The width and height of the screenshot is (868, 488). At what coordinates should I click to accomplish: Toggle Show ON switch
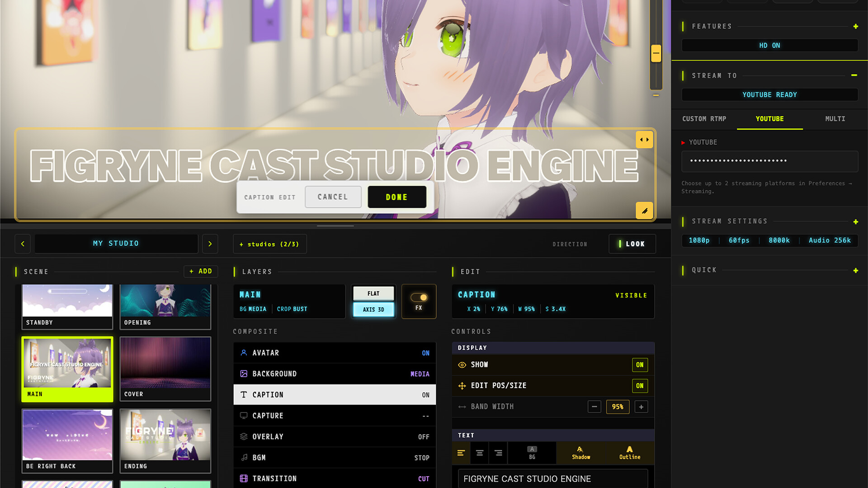(x=640, y=365)
